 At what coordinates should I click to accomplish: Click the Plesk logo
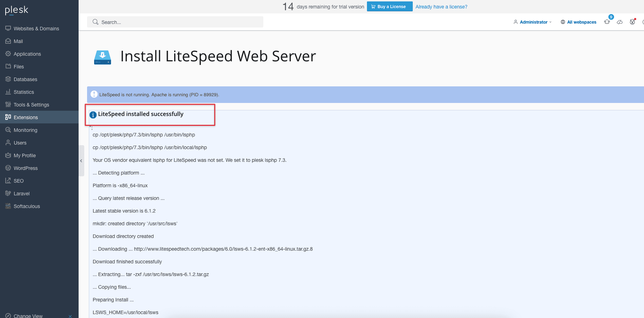pos(17,10)
